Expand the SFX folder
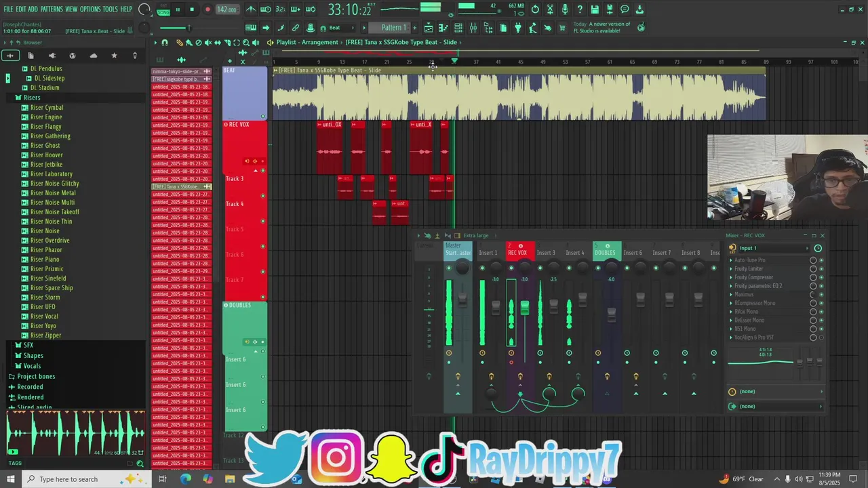 click(x=28, y=345)
